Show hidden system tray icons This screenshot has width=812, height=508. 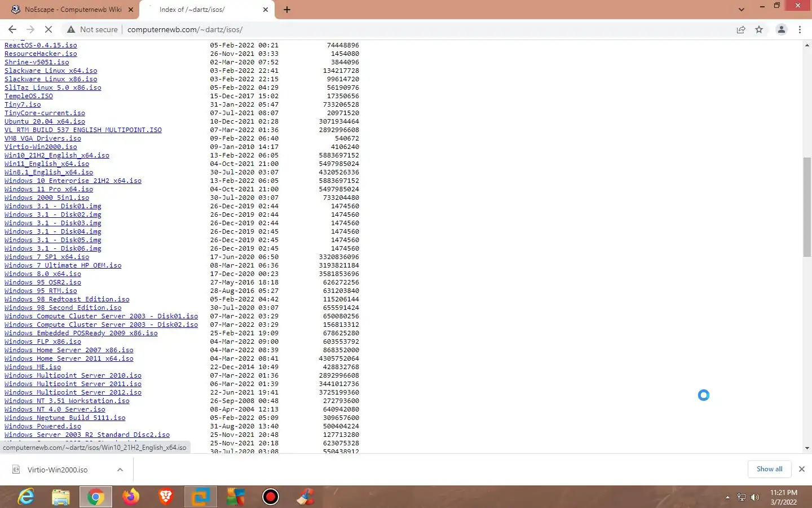pos(727,497)
